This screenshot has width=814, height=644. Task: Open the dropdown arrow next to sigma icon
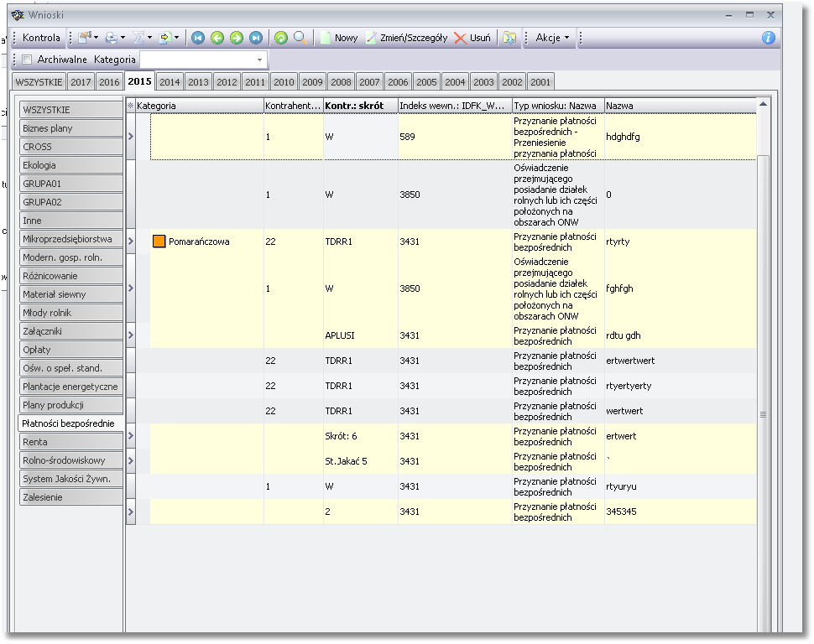click(x=150, y=38)
